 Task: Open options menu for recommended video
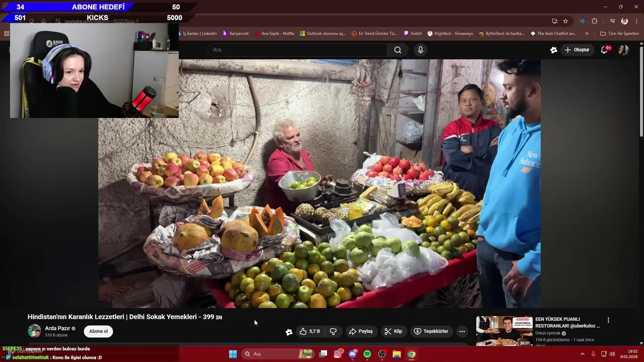pyautogui.click(x=608, y=320)
